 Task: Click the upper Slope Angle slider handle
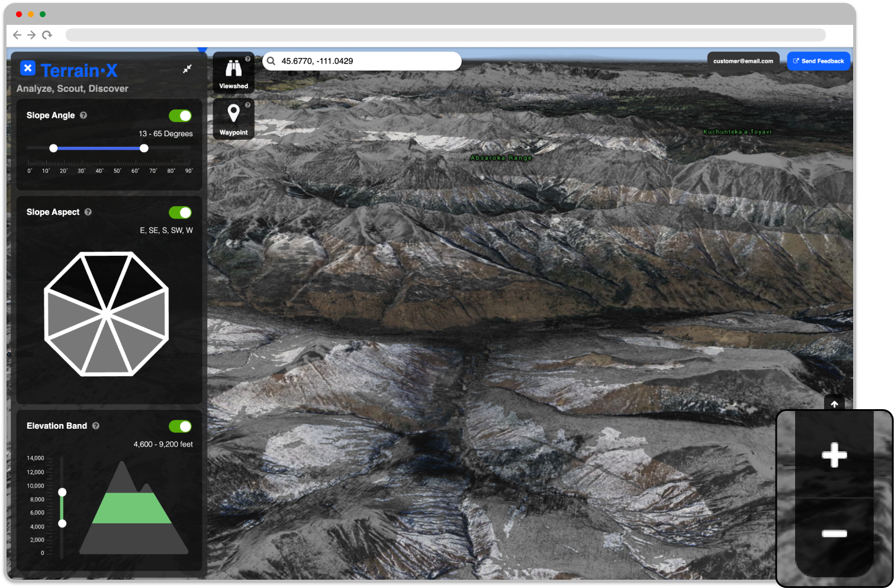click(144, 148)
